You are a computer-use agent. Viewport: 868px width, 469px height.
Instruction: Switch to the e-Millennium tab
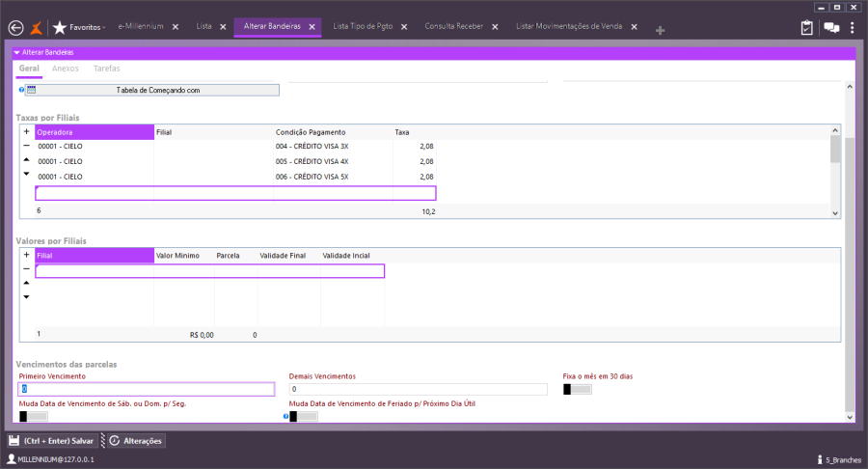pyautogui.click(x=141, y=26)
